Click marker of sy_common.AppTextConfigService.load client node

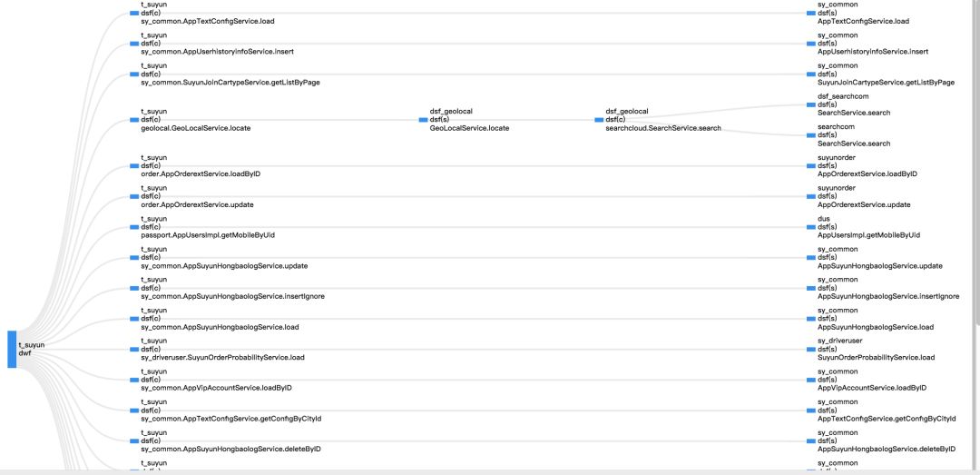[134, 13]
